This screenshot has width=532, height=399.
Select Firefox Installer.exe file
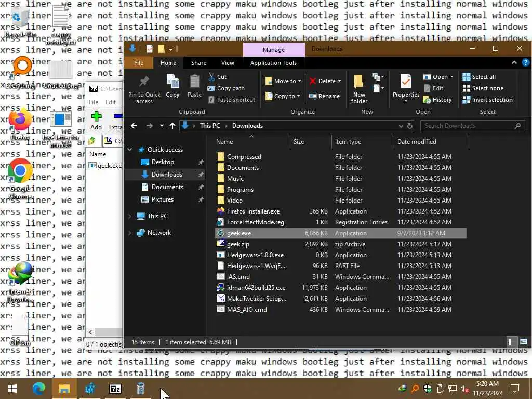(x=253, y=211)
